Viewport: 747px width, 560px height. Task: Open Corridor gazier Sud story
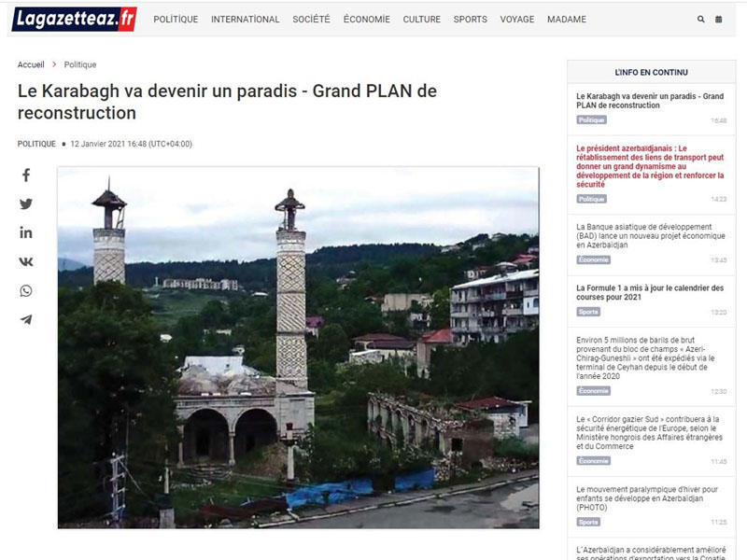click(x=649, y=432)
